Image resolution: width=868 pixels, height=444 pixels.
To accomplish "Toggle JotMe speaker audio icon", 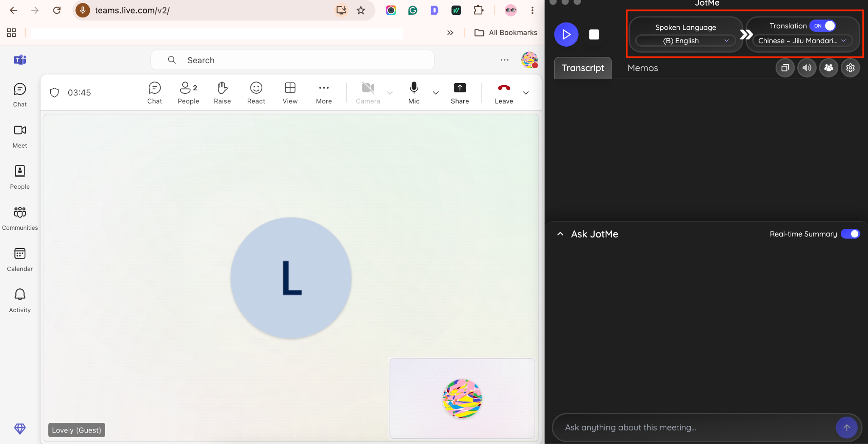I will tap(807, 68).
